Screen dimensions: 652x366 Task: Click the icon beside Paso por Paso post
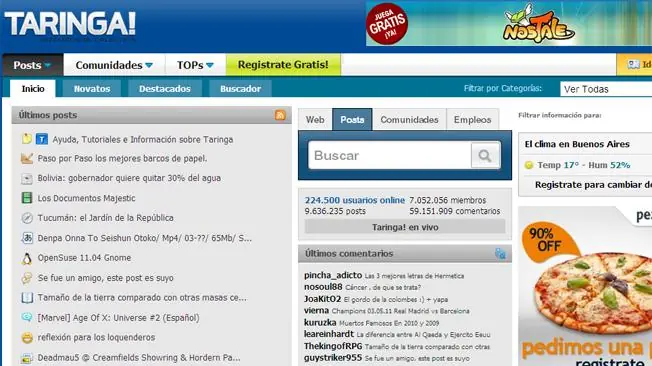pyautogui.click(x=27, y=158)
